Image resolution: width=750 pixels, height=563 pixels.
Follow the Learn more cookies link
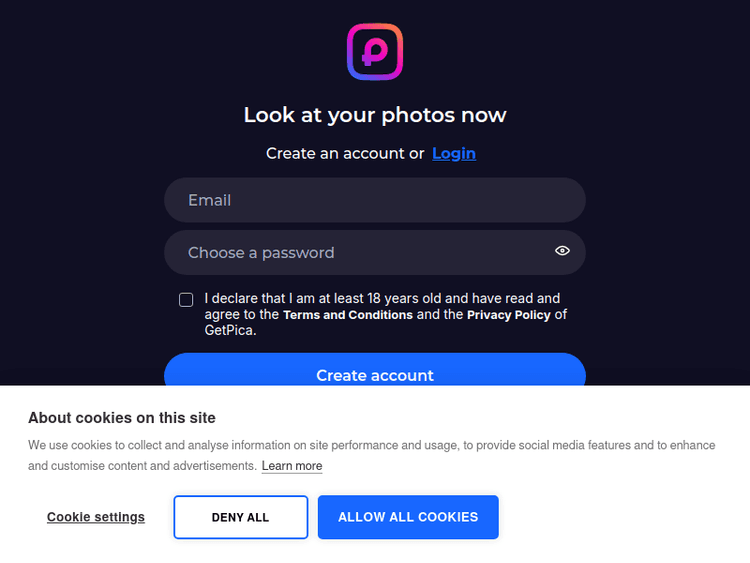click(292, 466)
